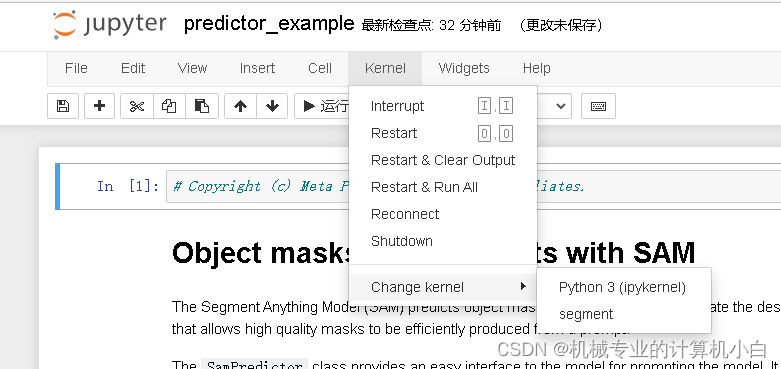Close the open Kernel menu

tap(385, 68)
